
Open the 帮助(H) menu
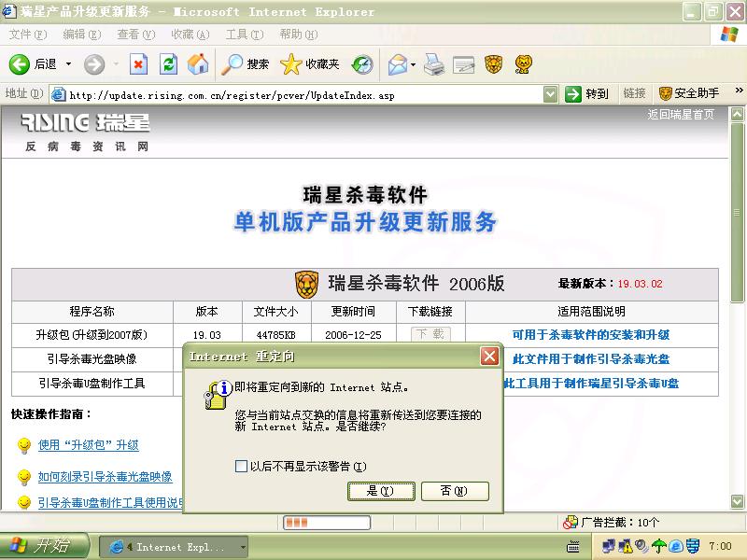299,35
